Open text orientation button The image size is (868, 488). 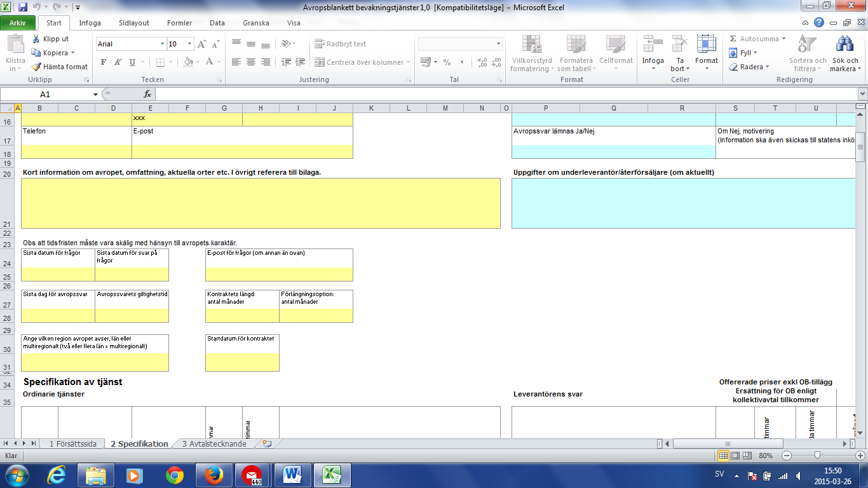pyautogui.click(x=288, y=44)
